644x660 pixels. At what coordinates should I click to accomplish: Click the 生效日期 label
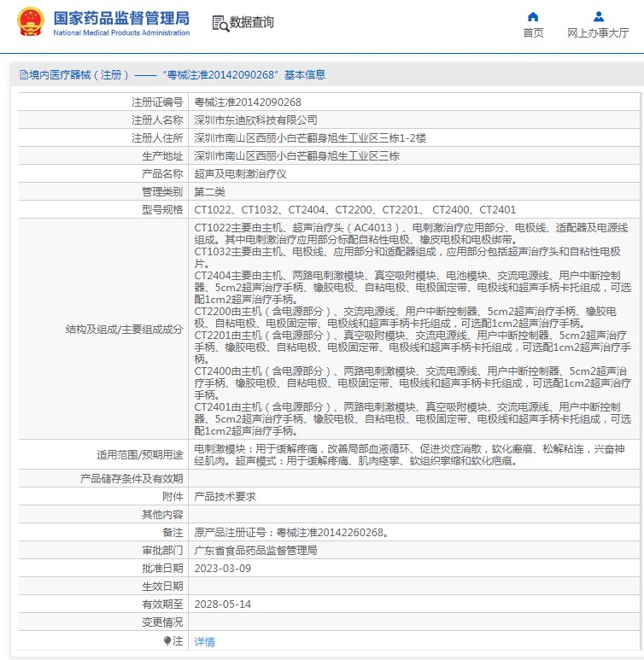pos(162,587)
